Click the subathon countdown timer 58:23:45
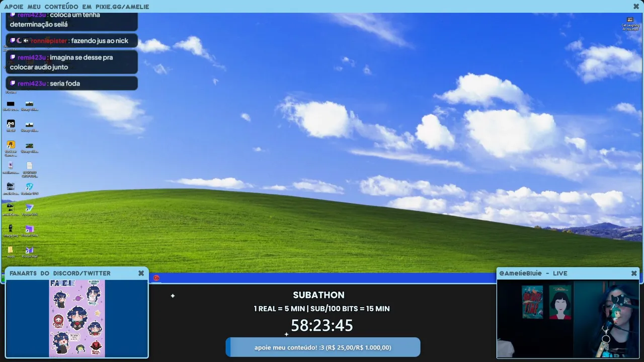The image size is (644, 362). click(322, 326)
